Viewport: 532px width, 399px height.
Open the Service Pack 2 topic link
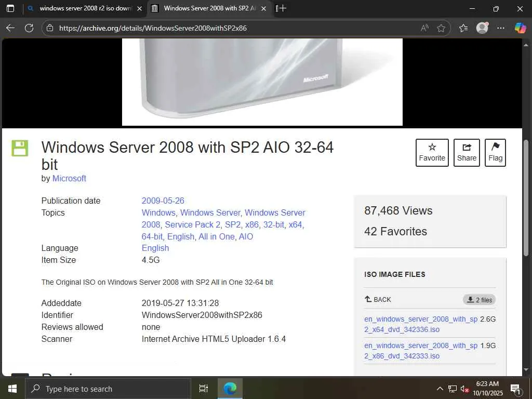tap(192, 224)
